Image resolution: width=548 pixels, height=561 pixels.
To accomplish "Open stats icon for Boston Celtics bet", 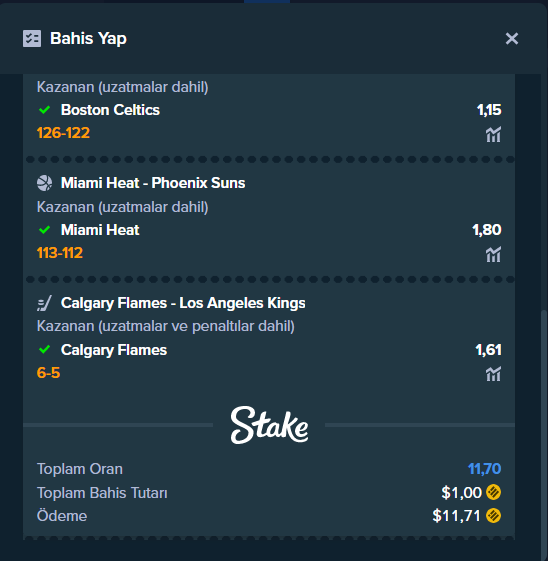I will point(493,135).
